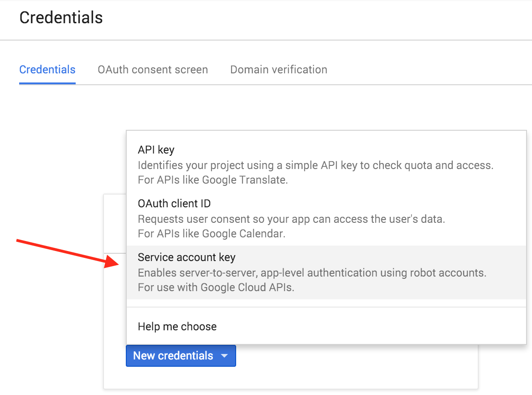Screen dimensions: 532x395
Task: Click the 'Identifies your project' description
Action: 315,165
